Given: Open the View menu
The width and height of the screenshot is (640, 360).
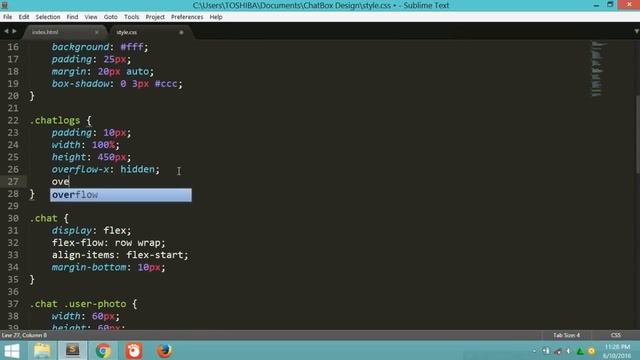Looking at the screenshot, I should coord(91,17).
